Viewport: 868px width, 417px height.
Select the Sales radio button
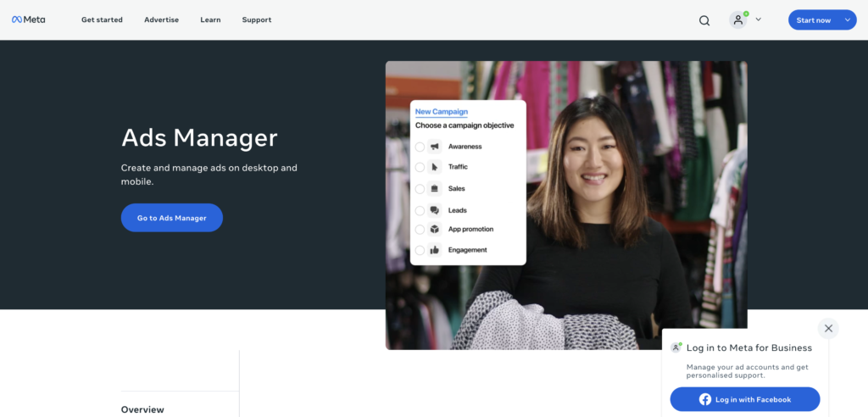point(420,189)
